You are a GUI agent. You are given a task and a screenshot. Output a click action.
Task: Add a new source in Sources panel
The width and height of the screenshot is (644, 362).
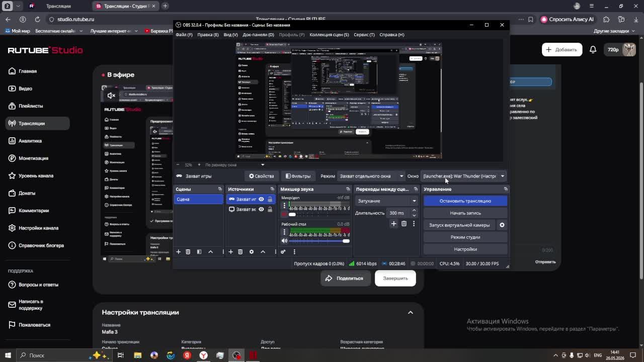click(230, 251)
